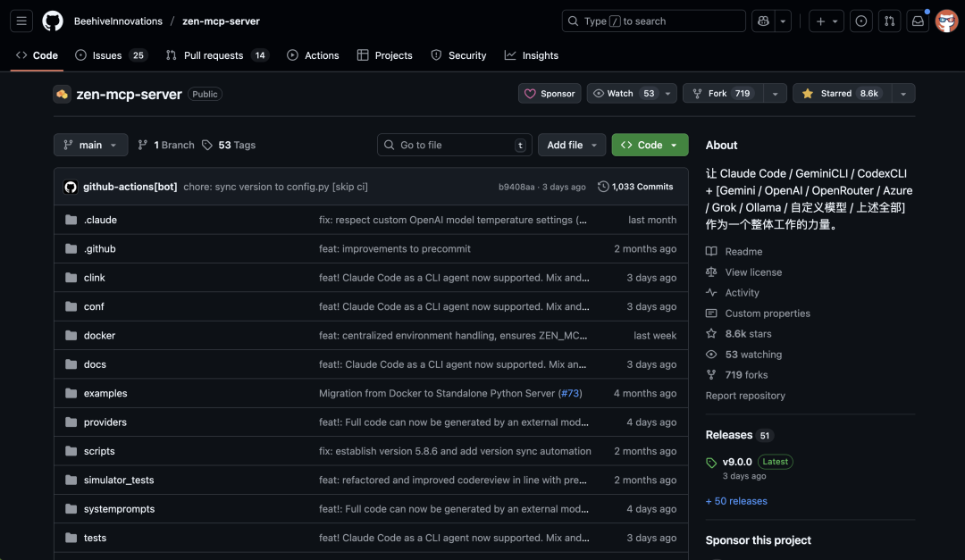Open the notifications inbox
The image size is (965, 560).
[x=918, y=21]
